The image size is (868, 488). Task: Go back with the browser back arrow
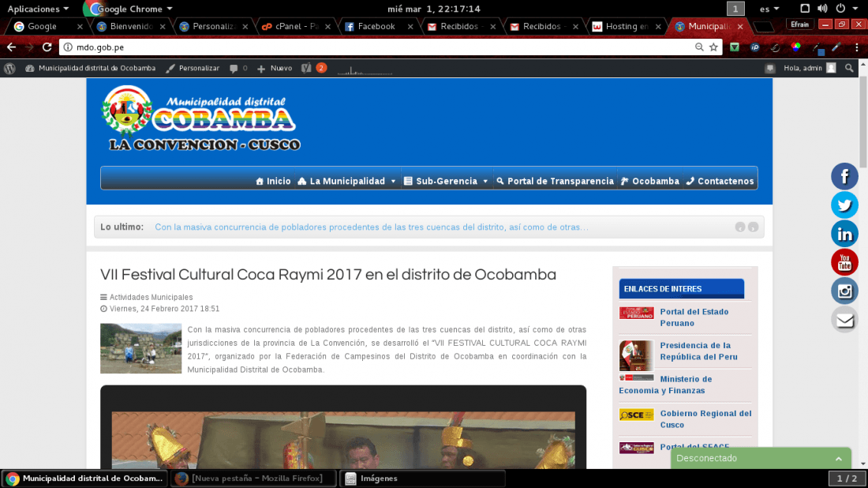tap(12, 47)
